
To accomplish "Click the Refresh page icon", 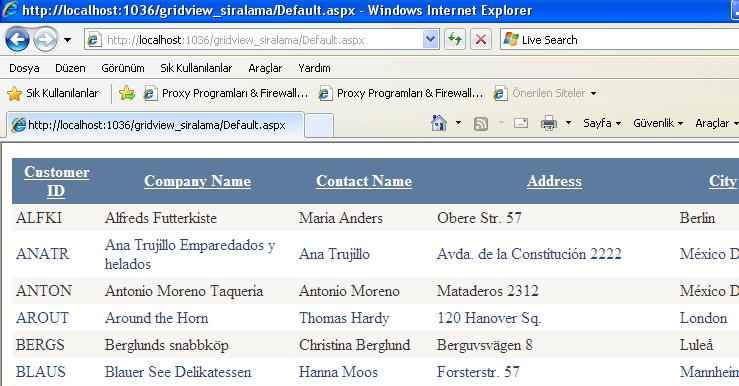I will (x=455, y=40).
